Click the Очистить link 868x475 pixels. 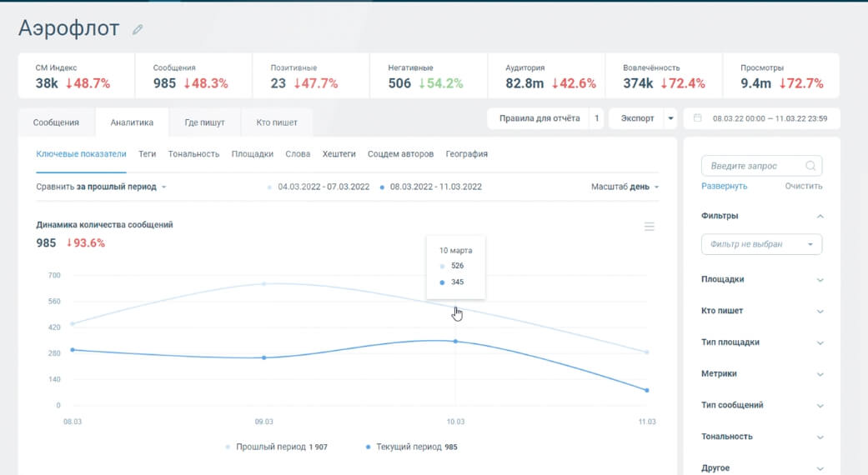click(x=803, y=187)
